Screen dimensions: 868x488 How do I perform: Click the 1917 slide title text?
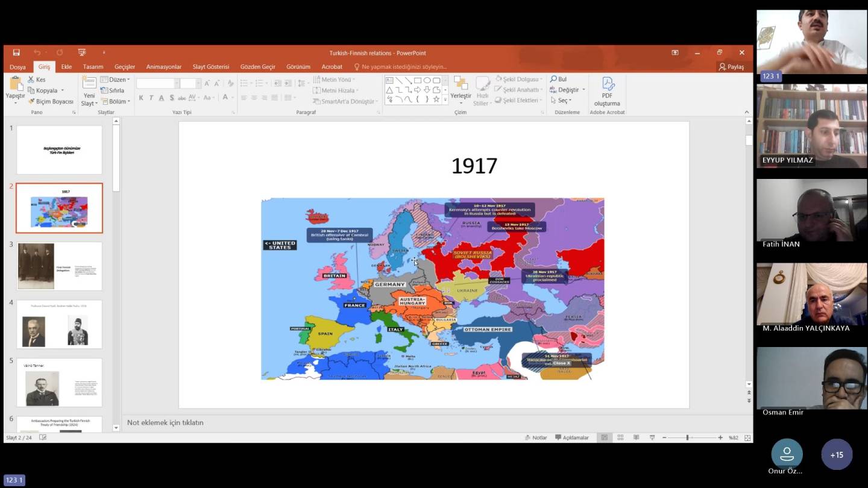[x=474, y=166]
